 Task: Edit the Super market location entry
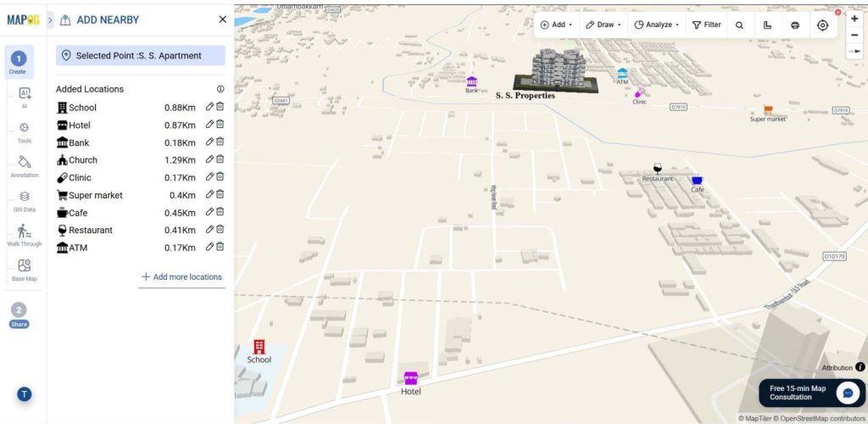(x=209, y=194)
